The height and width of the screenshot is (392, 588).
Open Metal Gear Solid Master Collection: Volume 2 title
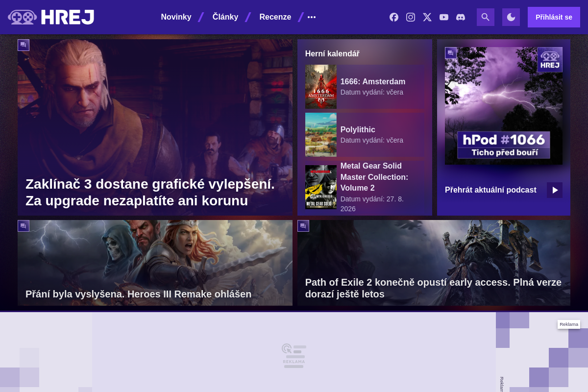click(x=374, y=177)
